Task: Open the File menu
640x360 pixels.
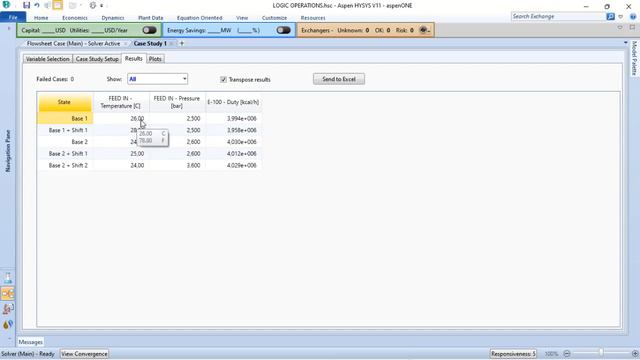Action: [x=13, y=18]
